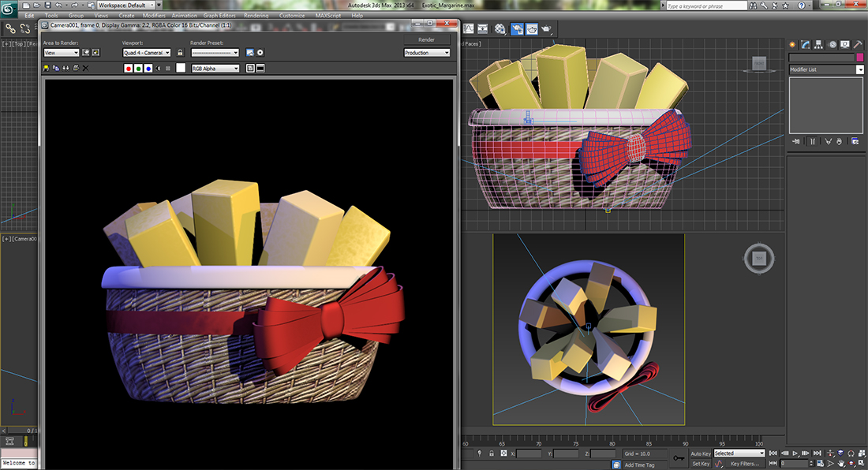The image size is (868, 470).
Task: Toggle the viewport lock icon for rendering
Action: click(x=180, y=53)
